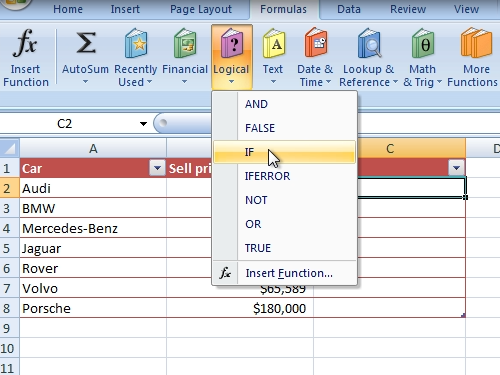Click the $180,000 price cell
The height and width of the screenshot is (375, 500).
240,308
